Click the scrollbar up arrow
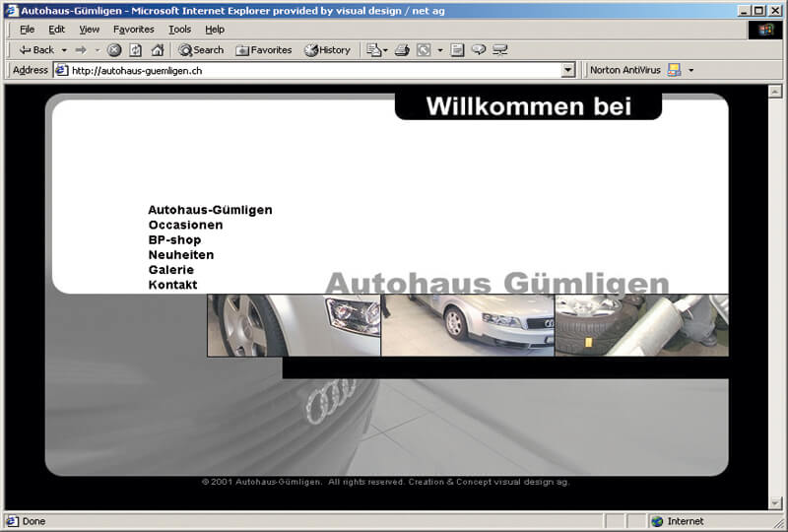Screen dimensions: 788x532 (x=775, y=92)
